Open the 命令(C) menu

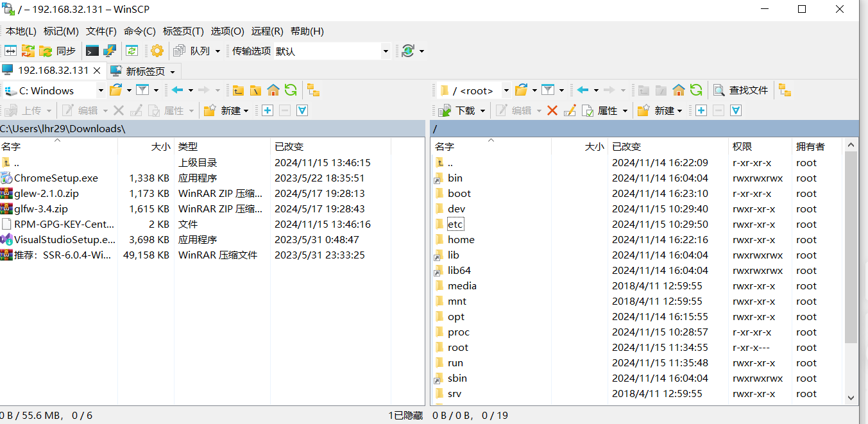click(x=140, y=31)
